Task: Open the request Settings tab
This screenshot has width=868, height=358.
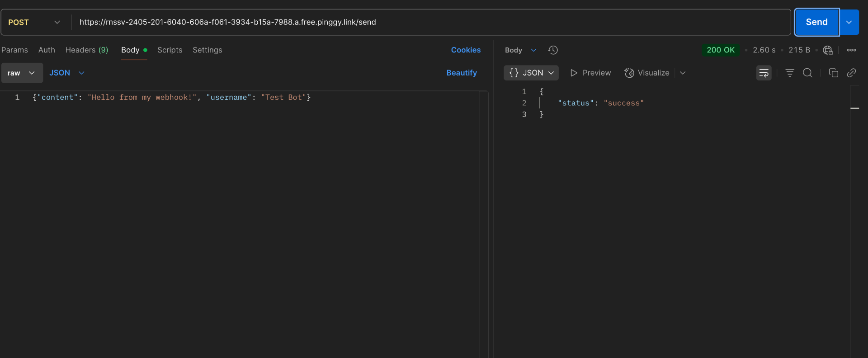Action: pos(208,50)
